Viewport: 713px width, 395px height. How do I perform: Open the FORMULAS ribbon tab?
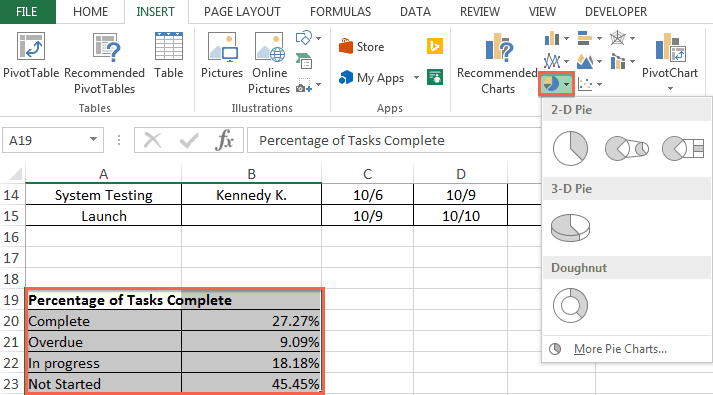(340, 12)
